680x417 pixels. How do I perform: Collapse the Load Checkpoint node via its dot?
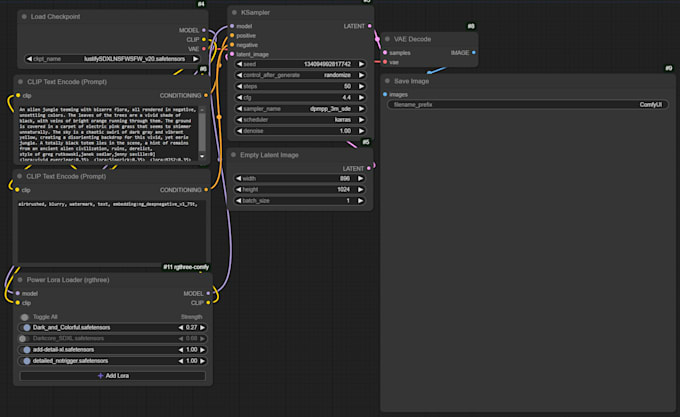click(x=24, y=16)
